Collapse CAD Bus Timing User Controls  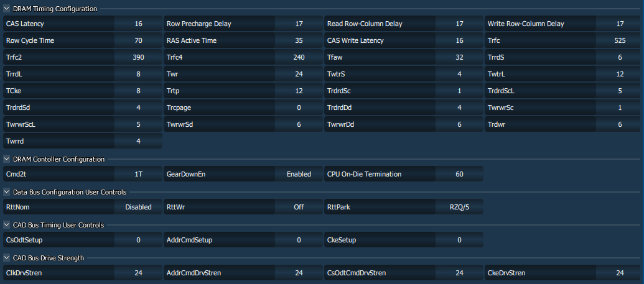point(7,225)
